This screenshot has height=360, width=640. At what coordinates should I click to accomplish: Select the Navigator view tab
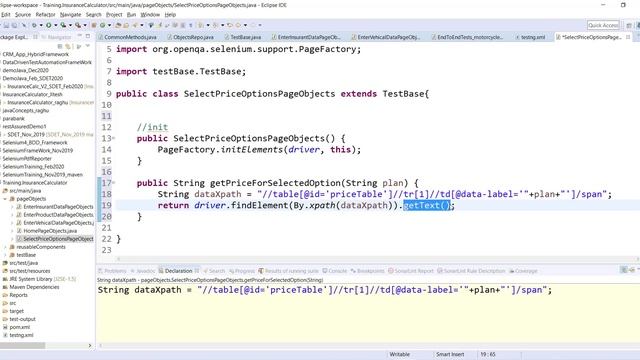point(56,37)
